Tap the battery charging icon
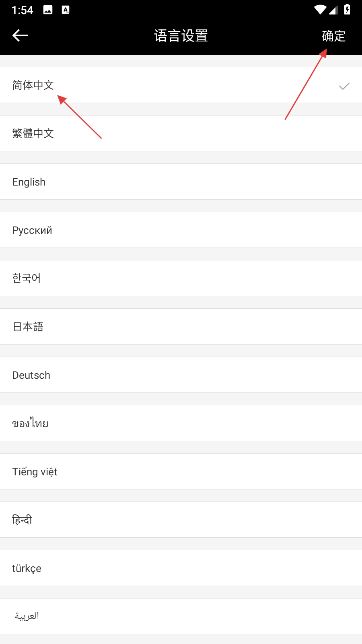This screenshot has height=644, width=362. coord(347,10)
